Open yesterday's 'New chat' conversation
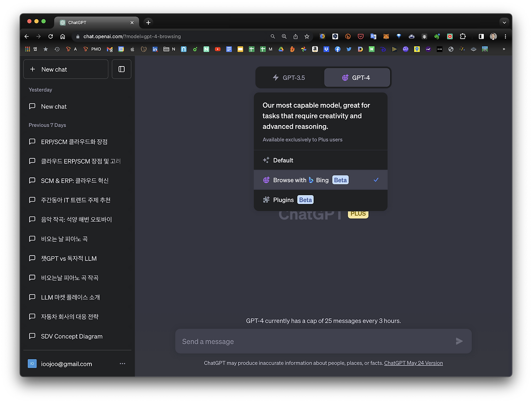532x403 pixels. (77, 106)
